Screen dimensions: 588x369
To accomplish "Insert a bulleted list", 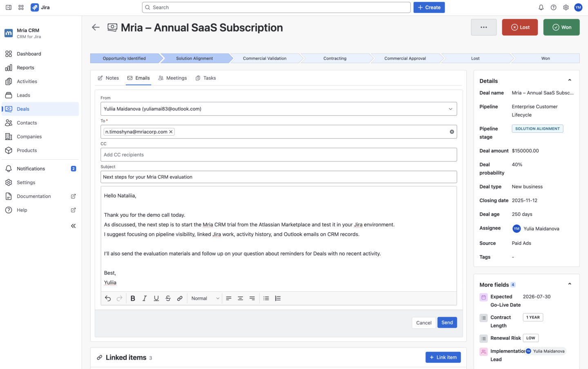I will (266, 298).
